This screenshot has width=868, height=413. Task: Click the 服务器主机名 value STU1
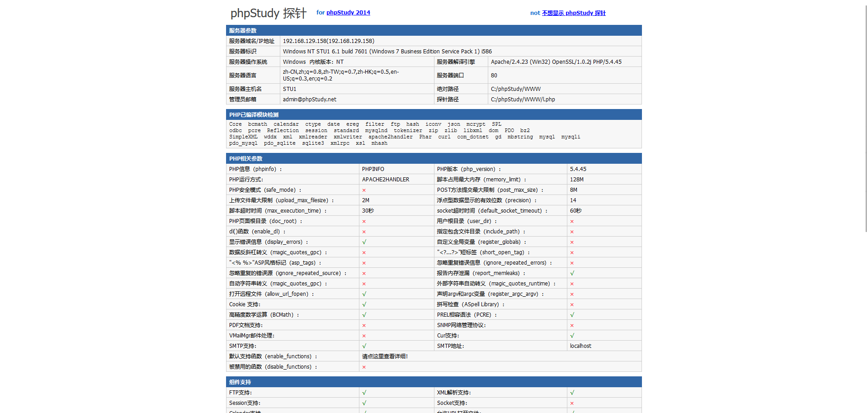290,89
